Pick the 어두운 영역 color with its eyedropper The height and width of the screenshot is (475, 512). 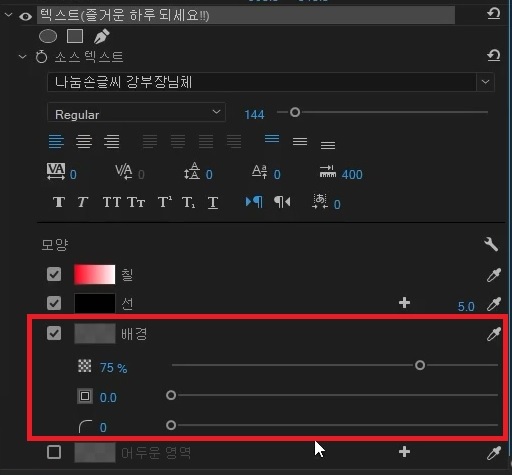(x=494, y=453)
